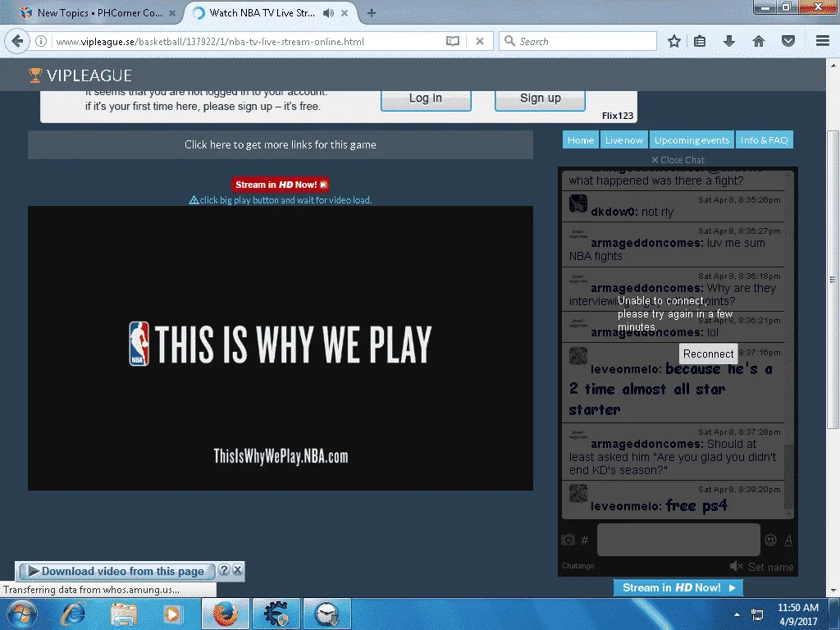Open Upcoming events menu item
The height and width of the screenshot is (630, 840).
pos(692,139)
